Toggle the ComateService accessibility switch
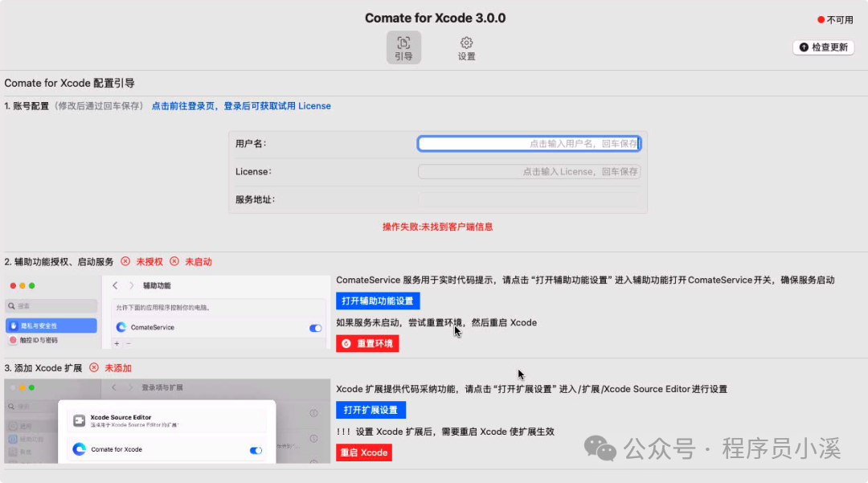The width and height of the screenshot is (868, 483). coord(316,328)
